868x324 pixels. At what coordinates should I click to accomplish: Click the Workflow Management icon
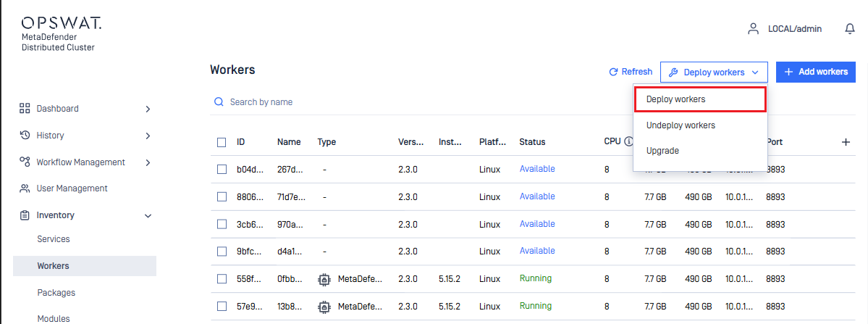pyautogui.click(x=25, y=162)
